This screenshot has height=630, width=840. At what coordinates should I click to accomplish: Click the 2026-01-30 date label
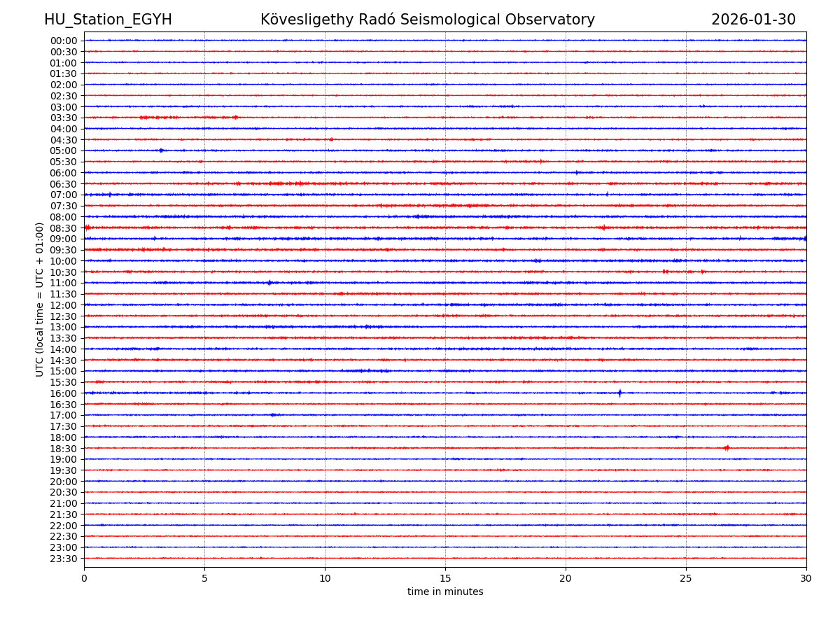pyautogui.click(x=753, y=20)
